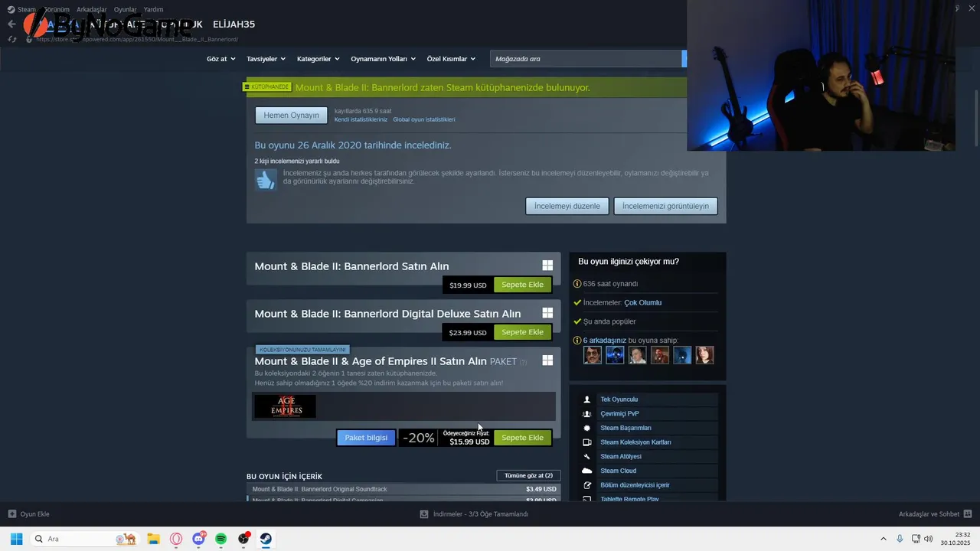The image size is (980, 551).
Task: Add Bannerlord $19.99 to cart
Action: [x=522, y=285]
